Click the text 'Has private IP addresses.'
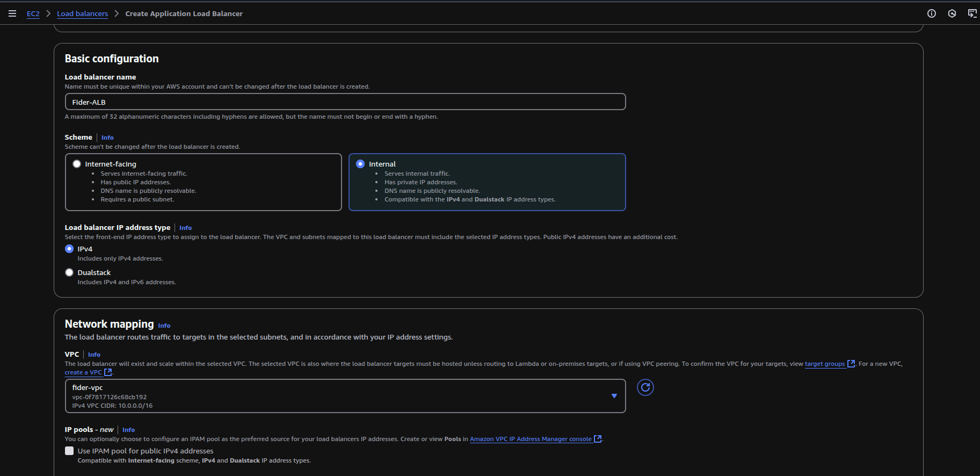The width and height of the screenshot is (980, 476). click(x=420, y=182)
